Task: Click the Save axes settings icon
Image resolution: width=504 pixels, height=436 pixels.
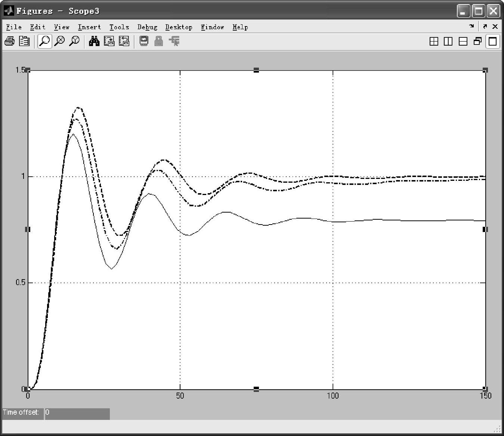Action: 109,41
